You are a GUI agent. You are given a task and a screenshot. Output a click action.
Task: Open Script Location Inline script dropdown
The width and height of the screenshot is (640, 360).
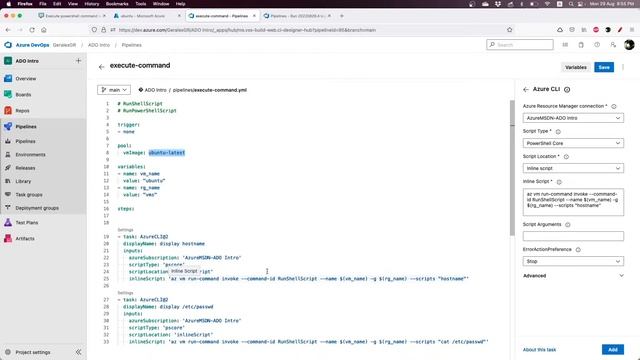573,168
